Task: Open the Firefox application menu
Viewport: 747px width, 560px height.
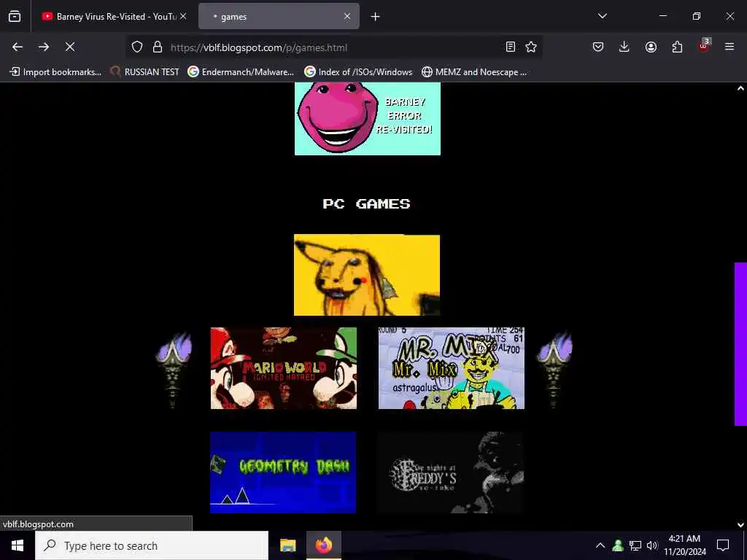Action: tap(729, 47)
